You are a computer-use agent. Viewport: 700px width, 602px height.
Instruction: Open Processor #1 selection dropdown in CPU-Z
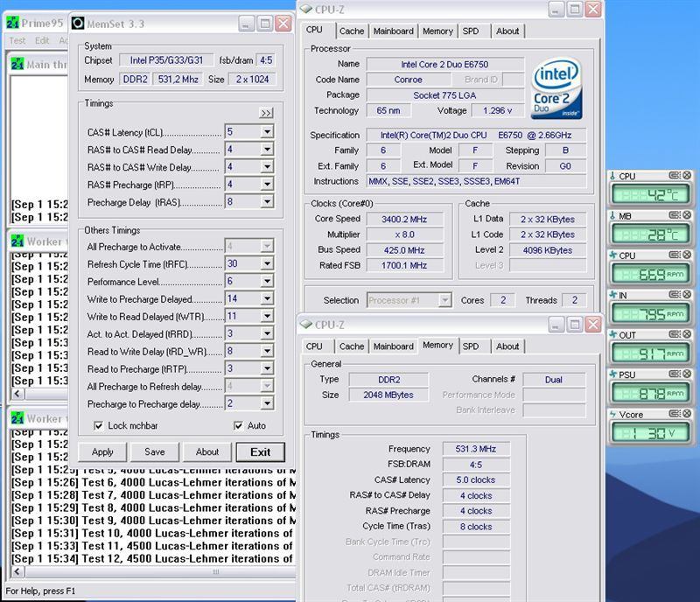[x=444, y=300]
